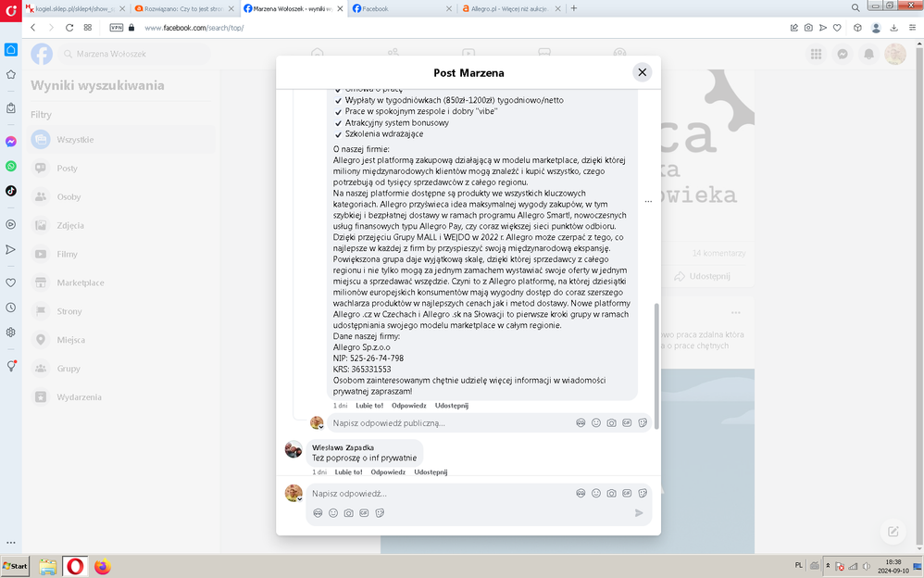Insert emoji in the public reply box

click(596, 422)
